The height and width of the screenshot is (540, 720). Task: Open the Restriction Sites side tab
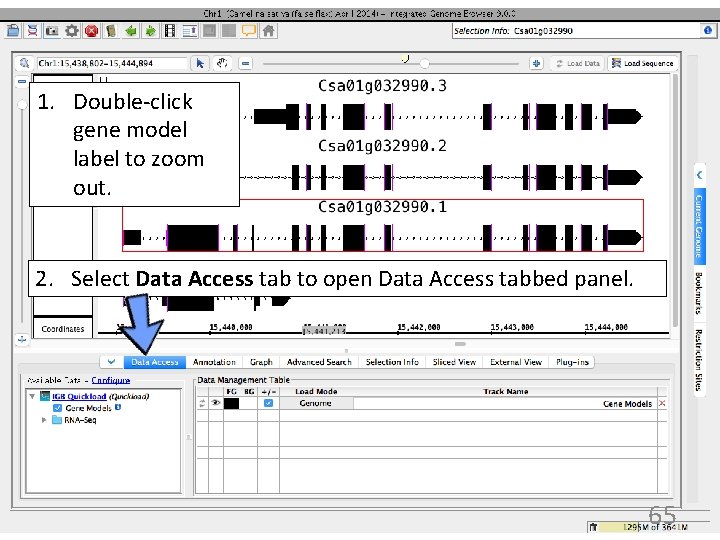click(699, 360)
